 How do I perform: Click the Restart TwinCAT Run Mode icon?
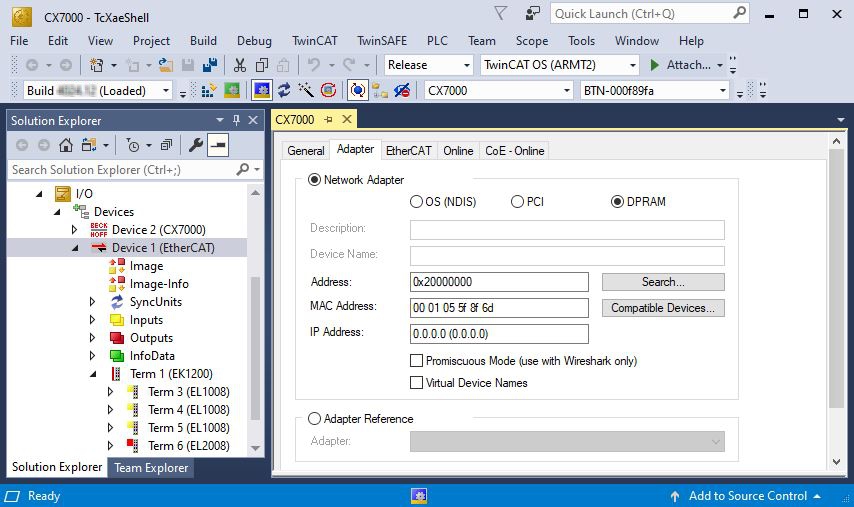(x=232, y=90)
